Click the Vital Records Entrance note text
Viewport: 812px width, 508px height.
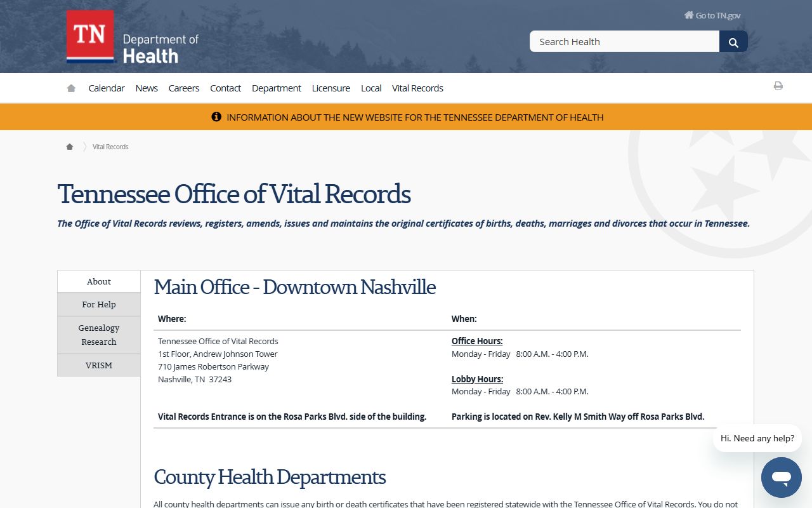click(x=292, y=417)
